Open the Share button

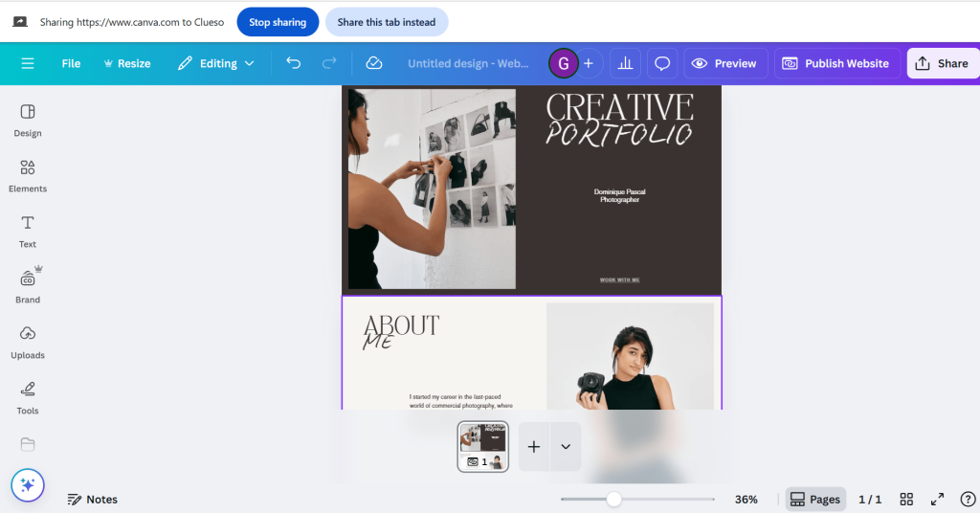point(943,63)
